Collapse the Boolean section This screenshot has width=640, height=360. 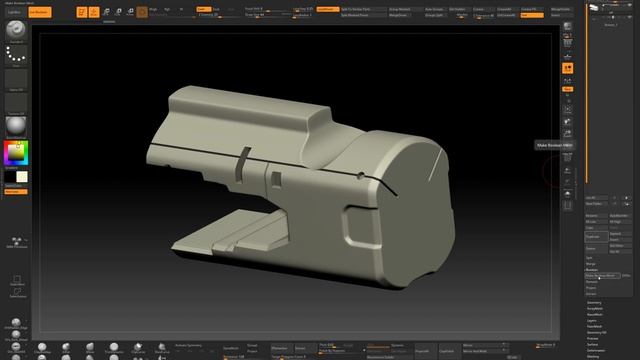[592, 270]
